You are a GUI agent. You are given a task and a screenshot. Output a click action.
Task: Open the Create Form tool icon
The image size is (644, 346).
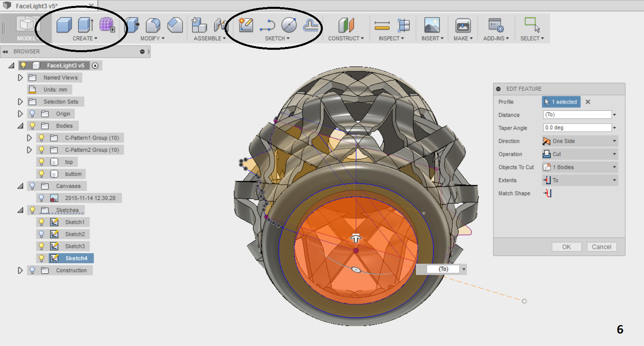click(x=107, y=25)
